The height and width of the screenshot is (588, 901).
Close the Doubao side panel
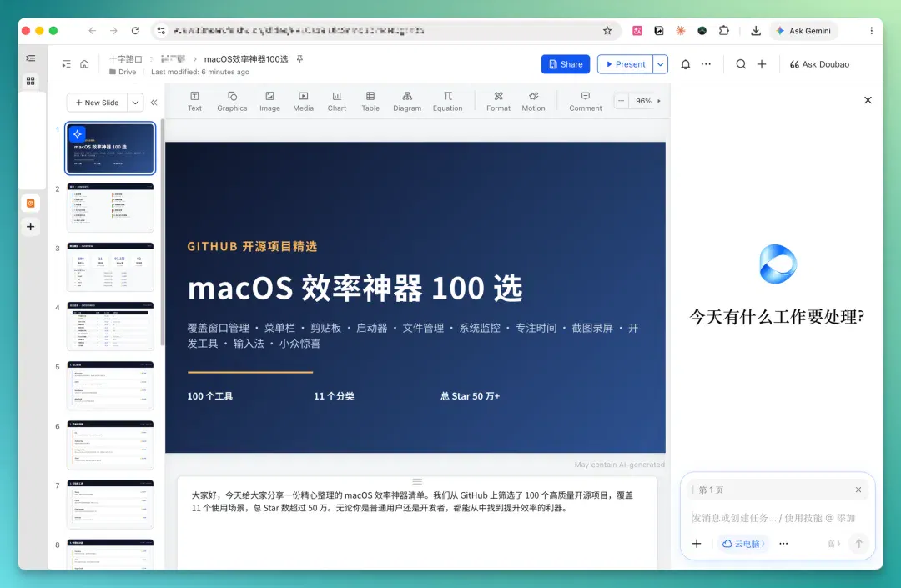(868, 100)
